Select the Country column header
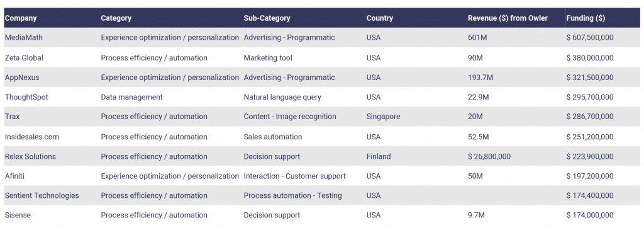This screenshot has width=644, height=235. coord(379,18)
